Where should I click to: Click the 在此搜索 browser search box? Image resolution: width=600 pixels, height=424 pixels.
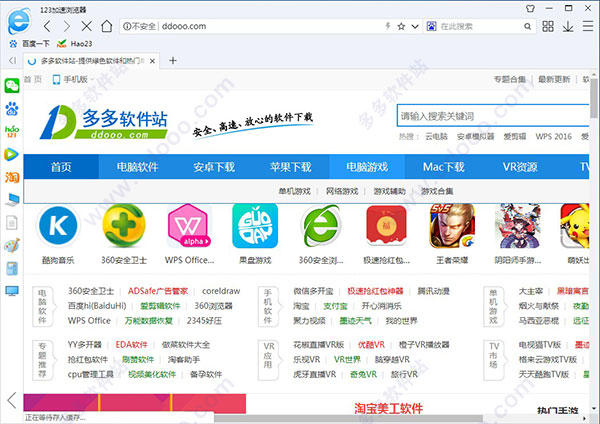coord(478,26)
